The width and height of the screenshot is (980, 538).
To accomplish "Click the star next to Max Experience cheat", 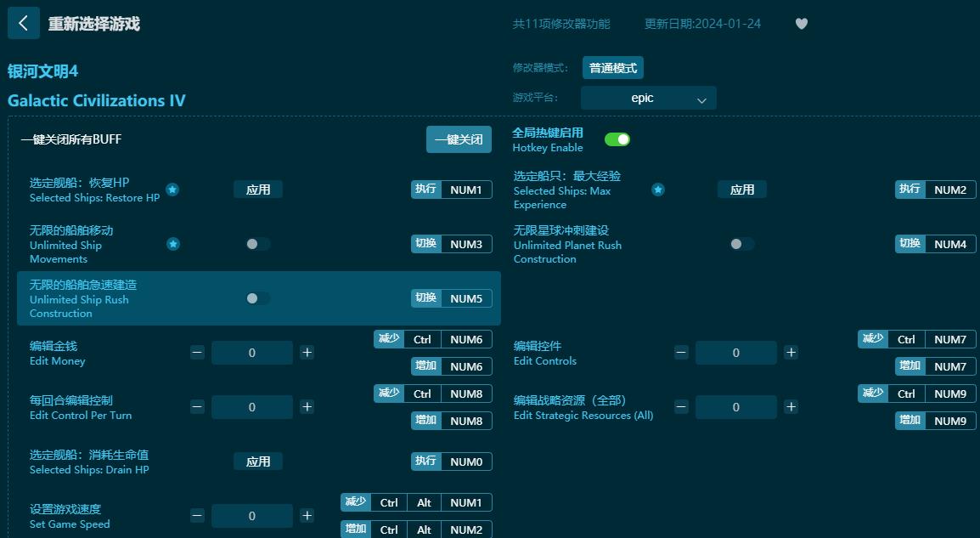I will click(x=658, y=190).
